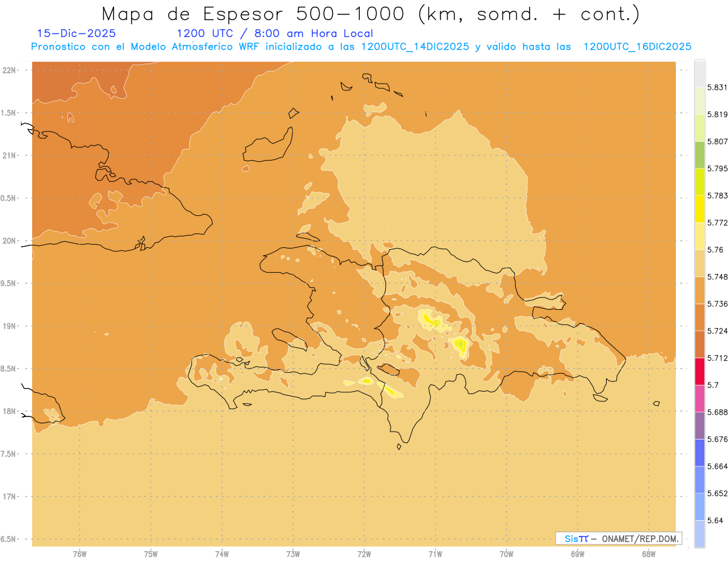This screenshot has width=728, height=562.
Task: Click legend value "5.76"
Action: [x=715, y=250]
